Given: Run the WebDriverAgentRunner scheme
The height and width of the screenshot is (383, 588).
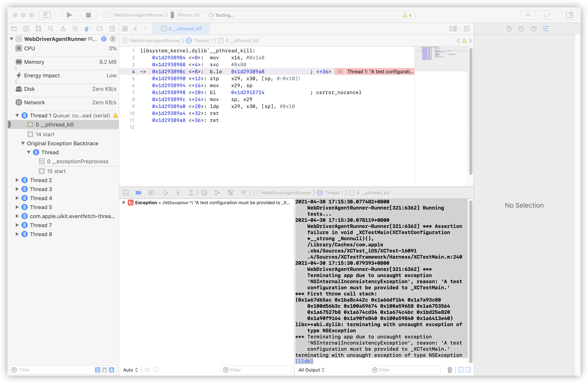Looking at the screenshot, I should pyautogui.click(x=69, y=15).
